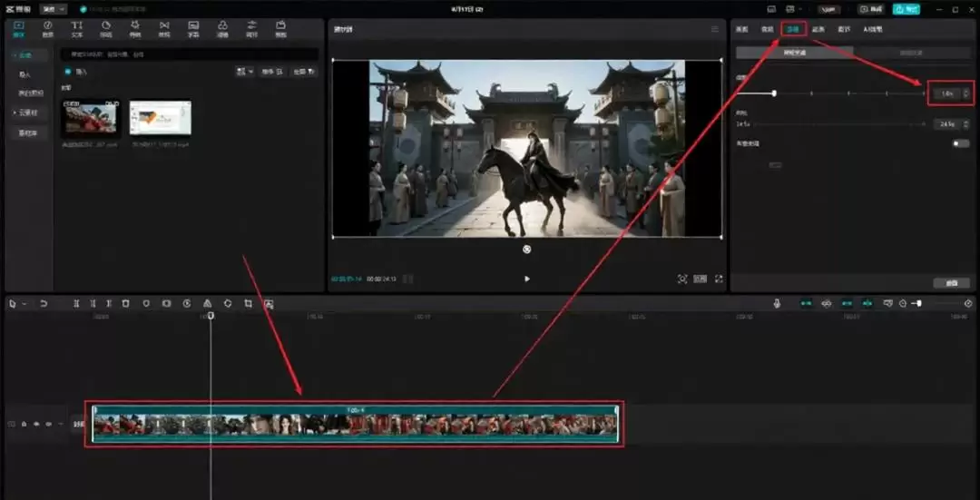This screenshot has height=500, width=980.
Task: Switch to the Adjust tab in right panel
Action: click(x=844, y=29)
